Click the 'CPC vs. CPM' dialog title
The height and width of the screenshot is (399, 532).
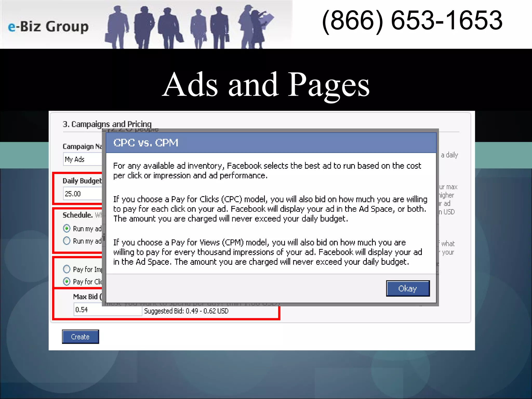tap(146, 143)
